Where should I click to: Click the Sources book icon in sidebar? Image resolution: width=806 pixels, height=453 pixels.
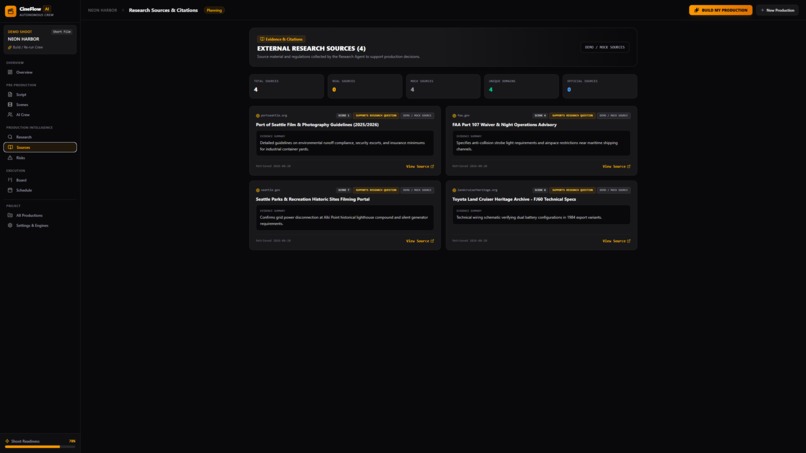click(x=10, y=148)
